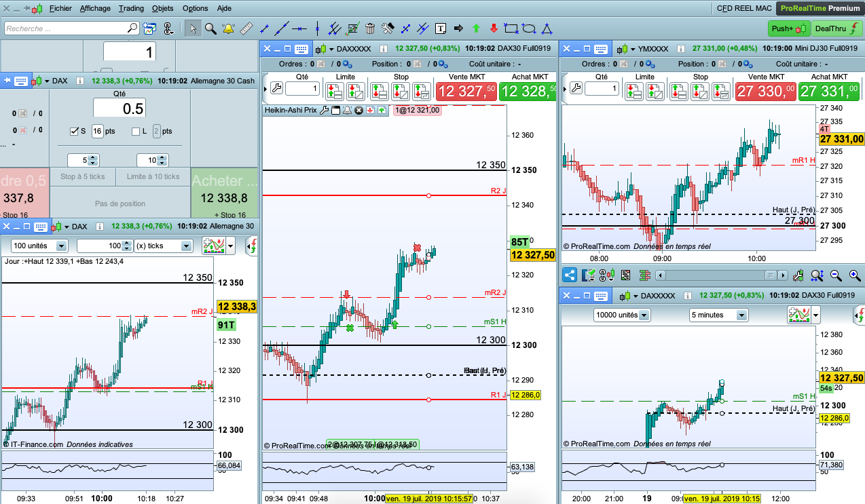This screenshot has height=504, width=865.
Task: Click the Acheter 12 338,8 button
Action: pos(225,192)
